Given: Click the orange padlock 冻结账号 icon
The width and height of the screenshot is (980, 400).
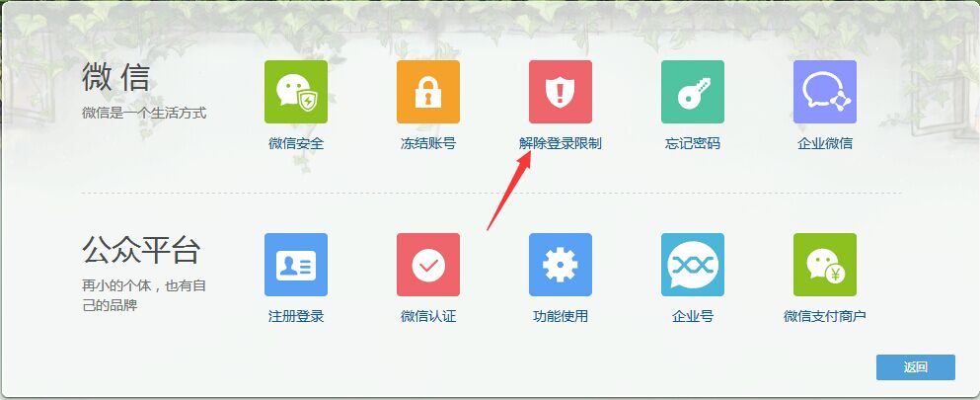Looking at the screenshot, I should coord(428,92).
